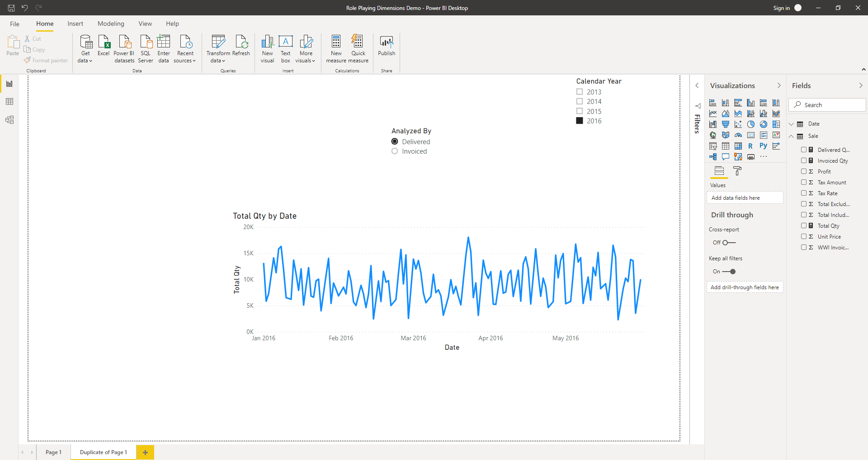Open the Format paint roller tab
The height and width of the screenshot is (460, 868).
point(737,171)
